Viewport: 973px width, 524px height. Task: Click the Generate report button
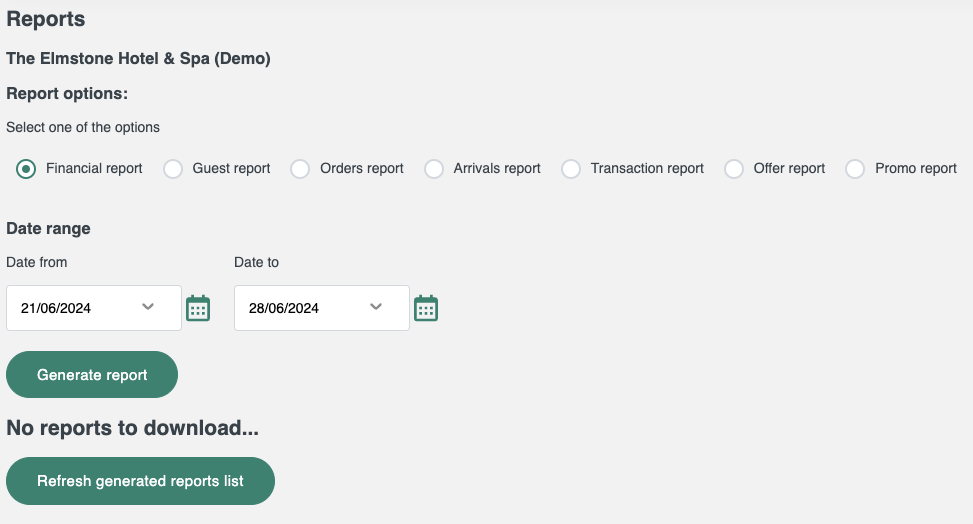coord(92,374)
